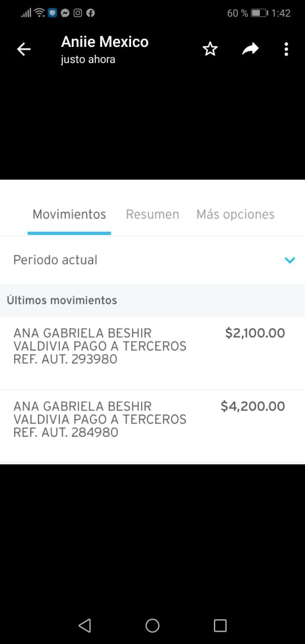The height and width of the screenshot is (644, 305).
Task: Switch to the Movimientos tab
Action: click(x=69, y=215)
